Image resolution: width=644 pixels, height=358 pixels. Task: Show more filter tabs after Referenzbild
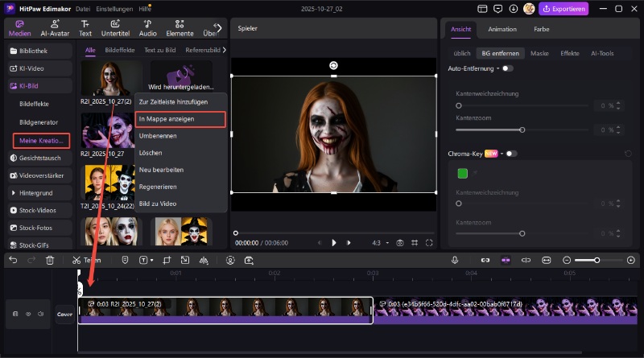225,50
